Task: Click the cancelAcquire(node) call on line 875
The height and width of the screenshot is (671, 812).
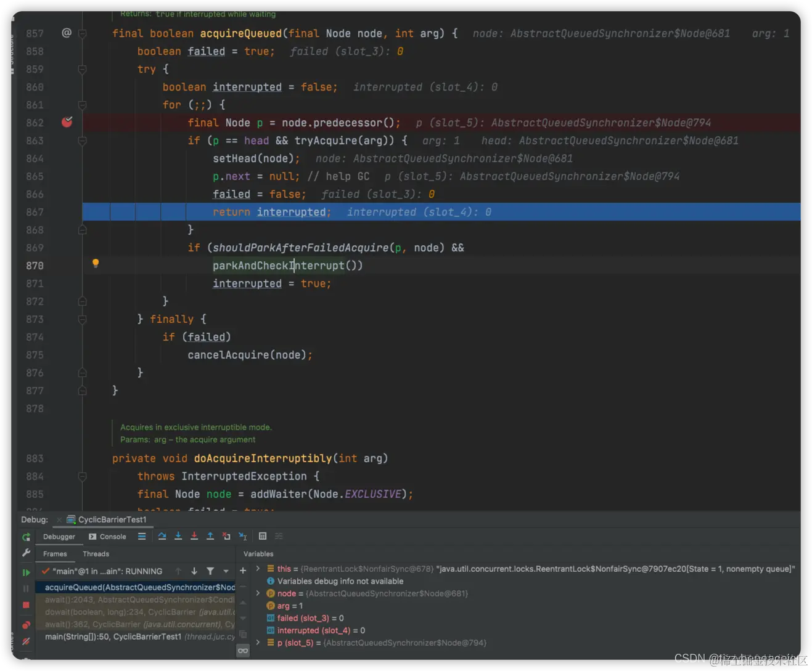Action: [x=247, y=355]
